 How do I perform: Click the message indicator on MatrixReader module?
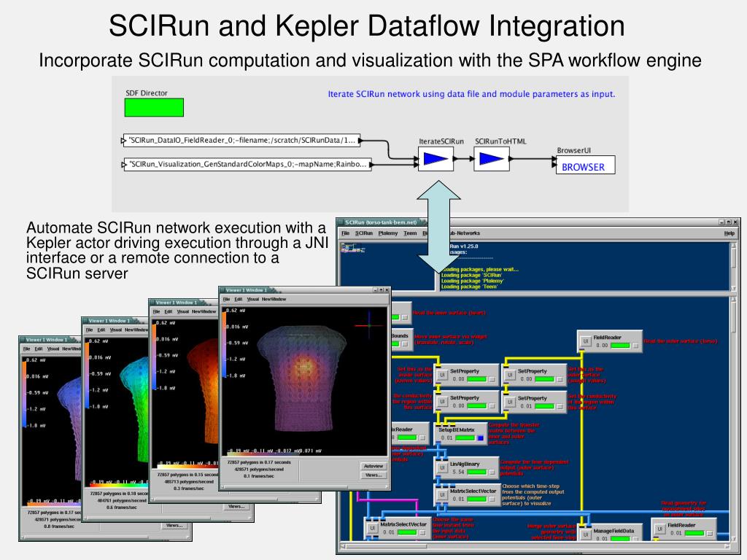point(422,437)
